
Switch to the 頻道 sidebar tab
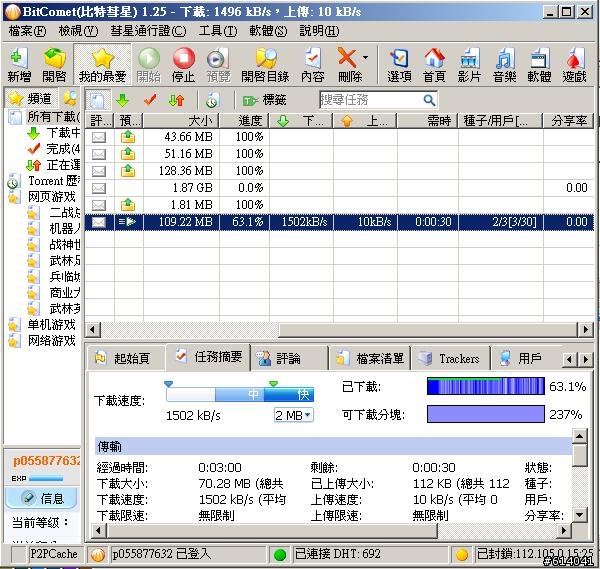(x=31, y=98)
